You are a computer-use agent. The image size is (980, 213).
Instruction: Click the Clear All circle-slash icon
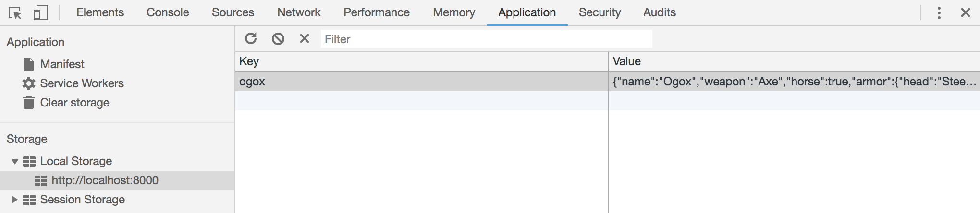[x=278, y=38]
